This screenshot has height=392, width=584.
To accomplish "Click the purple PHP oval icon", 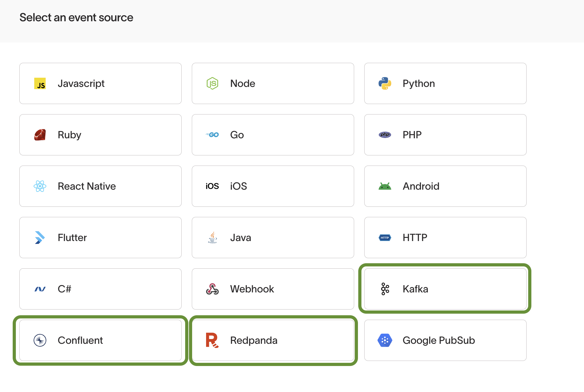I will [385, 135].
